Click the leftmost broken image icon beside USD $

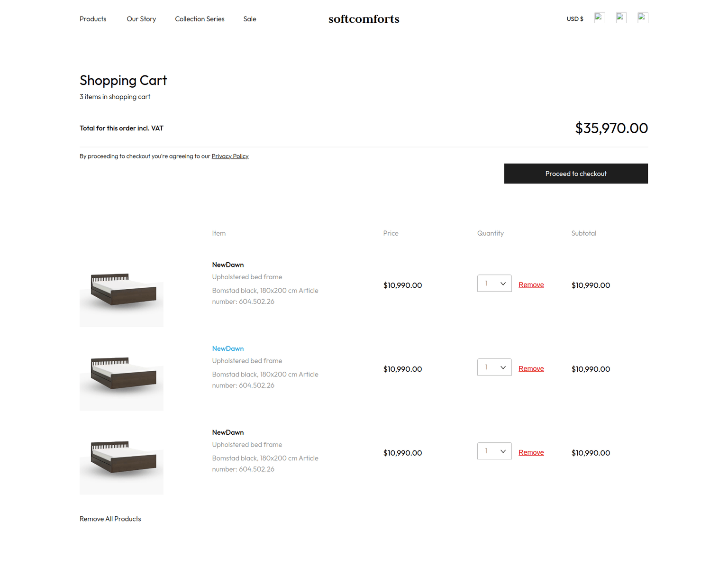pyautogui.click(x=600, y=18)
